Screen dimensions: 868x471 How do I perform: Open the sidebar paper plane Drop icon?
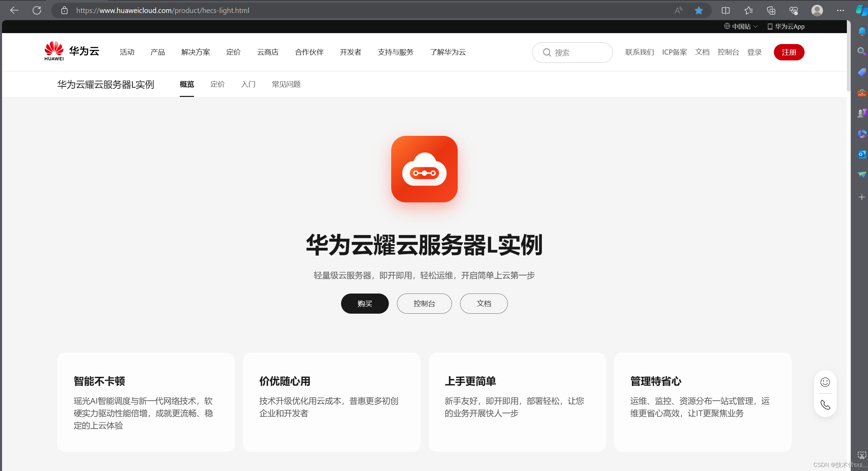(x=862, y=174)
